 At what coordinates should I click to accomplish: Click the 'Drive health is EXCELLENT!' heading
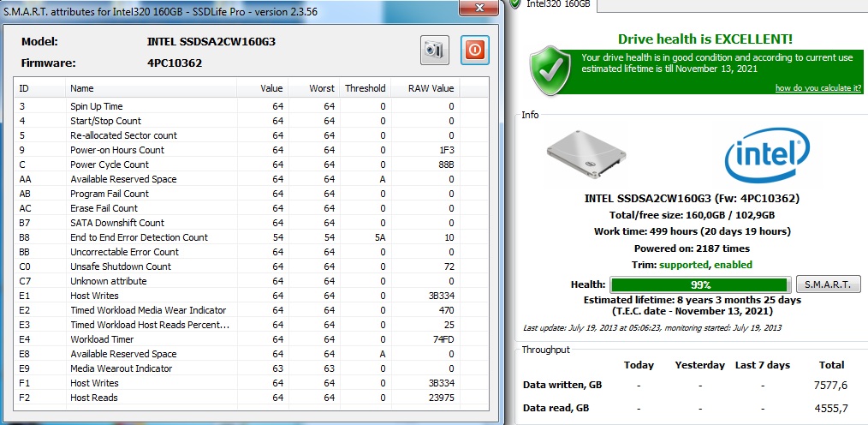pyautogui.click(x=705, y=39)
